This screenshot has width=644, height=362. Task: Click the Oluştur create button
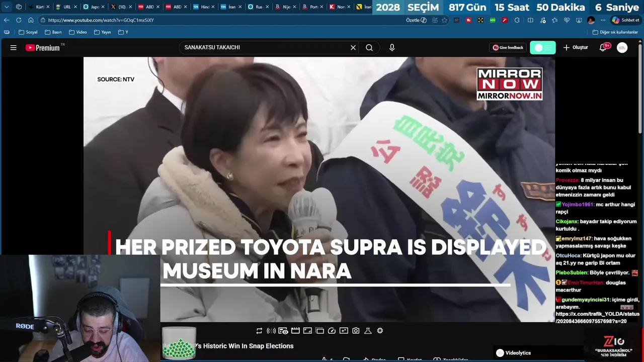[575, 48]
